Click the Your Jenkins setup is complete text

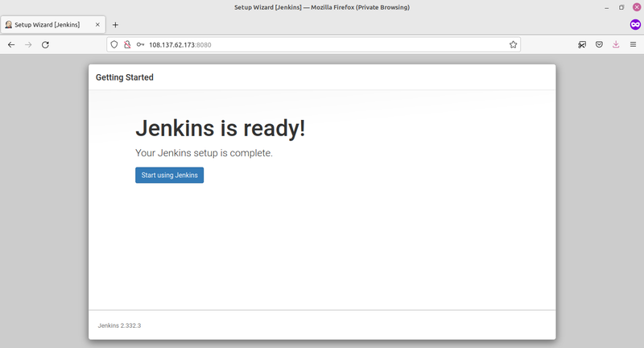204,153
